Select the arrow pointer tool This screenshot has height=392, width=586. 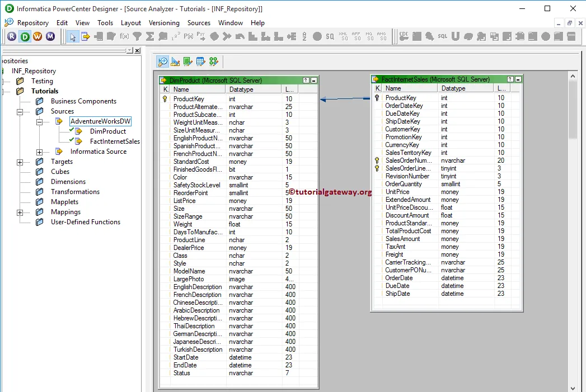(x=73, y=36)
